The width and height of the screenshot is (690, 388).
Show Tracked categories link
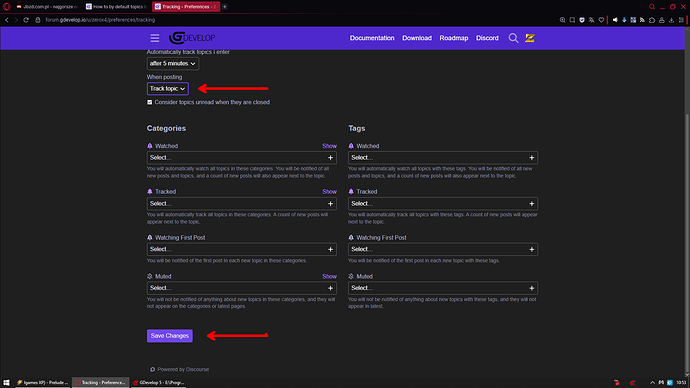(x=329, y=192)
